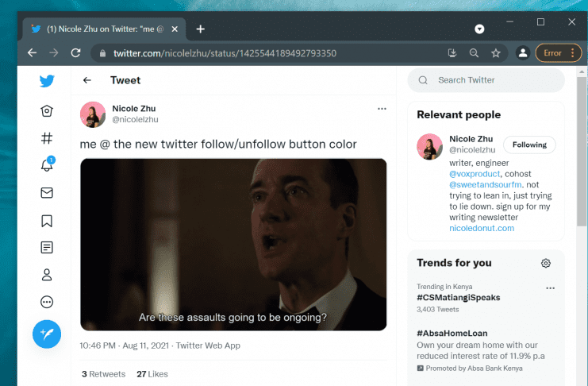The height and width of the screenshot is (386, 588).
Task: Click Nicole Zhu's avatar on the tweet
Action: pos(93,114)
